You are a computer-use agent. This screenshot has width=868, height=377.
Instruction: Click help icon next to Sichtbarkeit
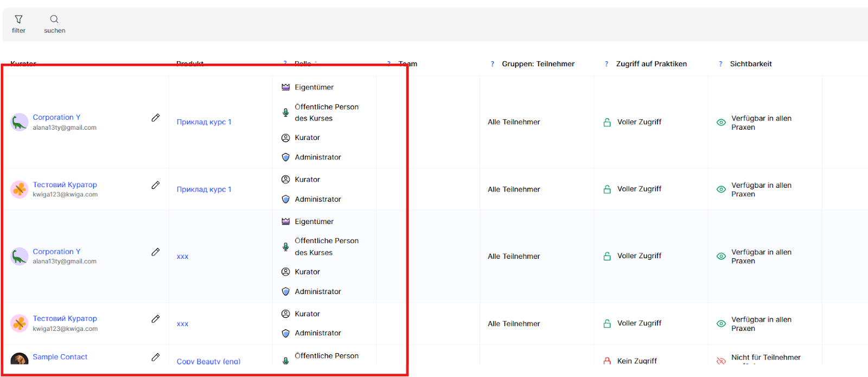pyautogui.click(x=720, y=64)
